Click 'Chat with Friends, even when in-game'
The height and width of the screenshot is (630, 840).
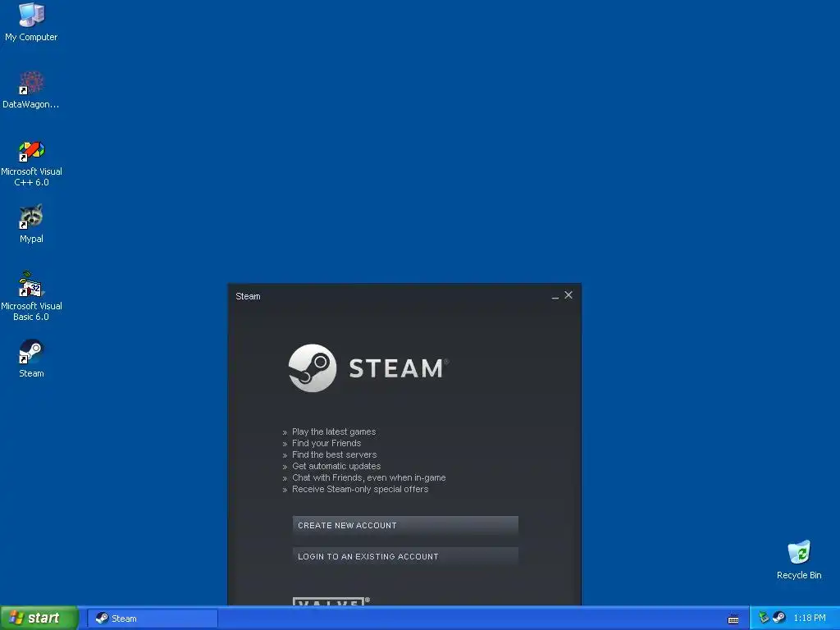368,478
